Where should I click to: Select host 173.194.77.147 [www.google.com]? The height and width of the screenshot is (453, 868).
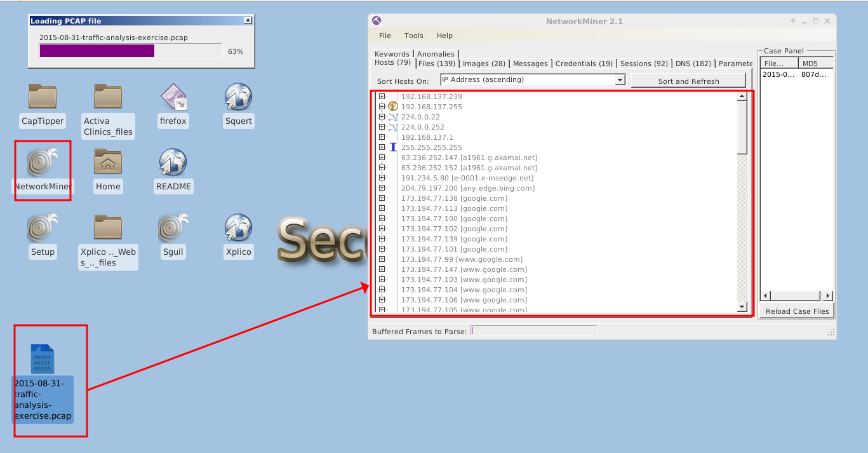tap(464, 269)
